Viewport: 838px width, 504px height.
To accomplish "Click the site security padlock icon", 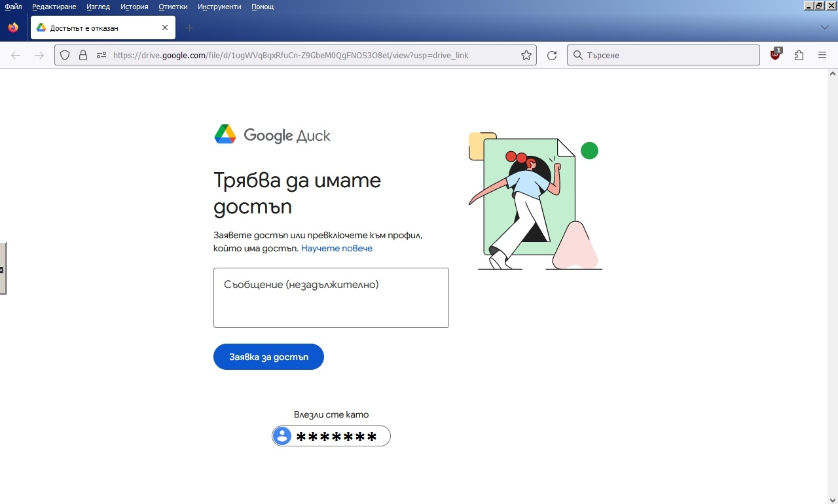I will point(83,56).
